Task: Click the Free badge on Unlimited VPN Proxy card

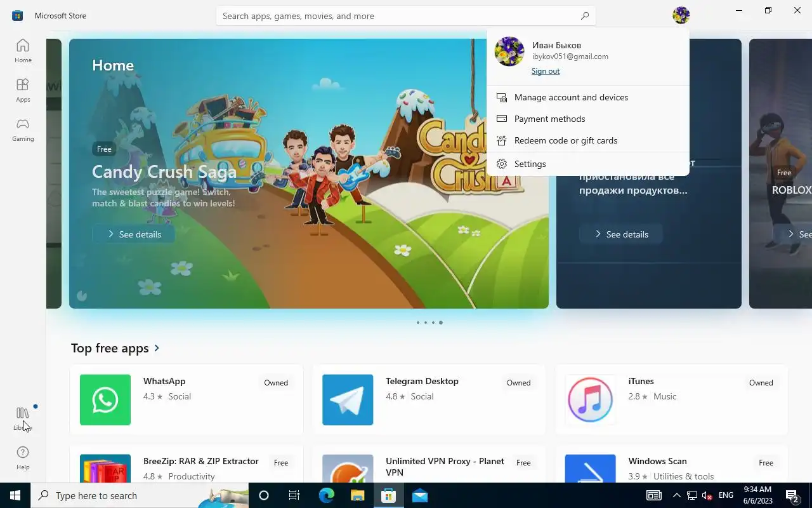Action: pyautogui.click(x=523, y=463)
